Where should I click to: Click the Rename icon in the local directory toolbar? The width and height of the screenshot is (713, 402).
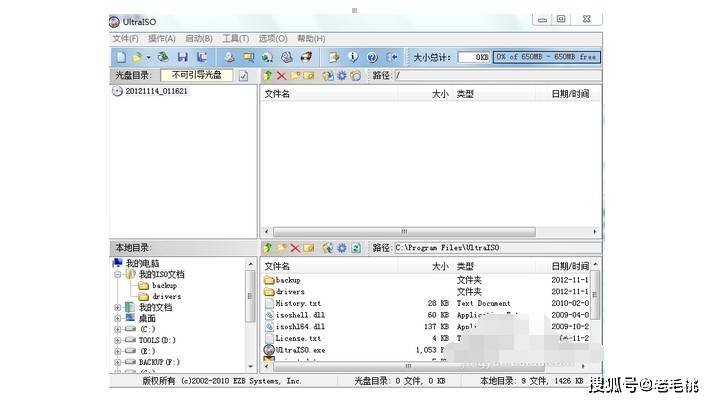tap(309, 248)
